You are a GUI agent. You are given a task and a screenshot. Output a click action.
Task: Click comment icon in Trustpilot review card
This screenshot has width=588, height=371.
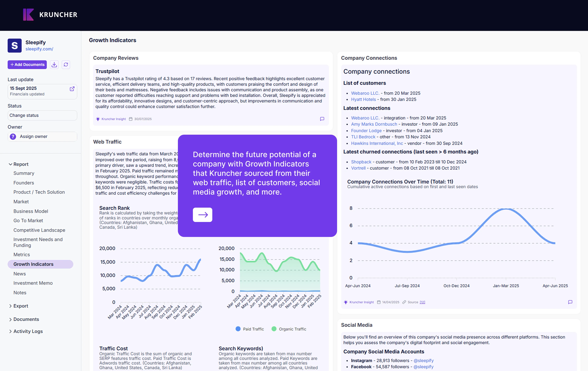(322, 119)
